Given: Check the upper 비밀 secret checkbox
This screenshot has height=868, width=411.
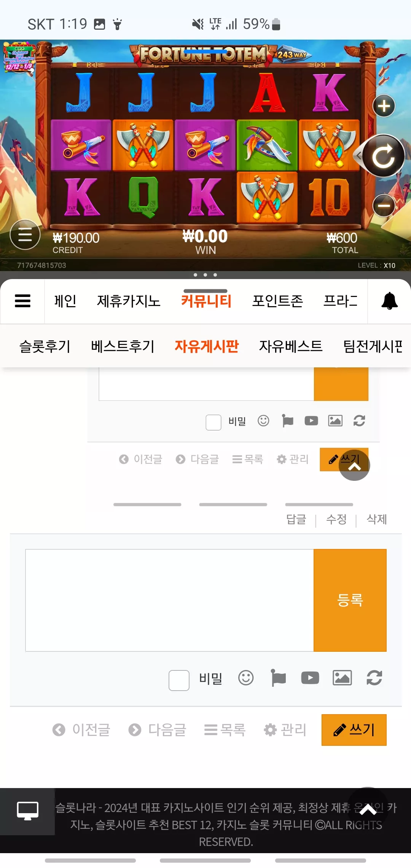Looking at the screenshot, I should coord(213,422).
